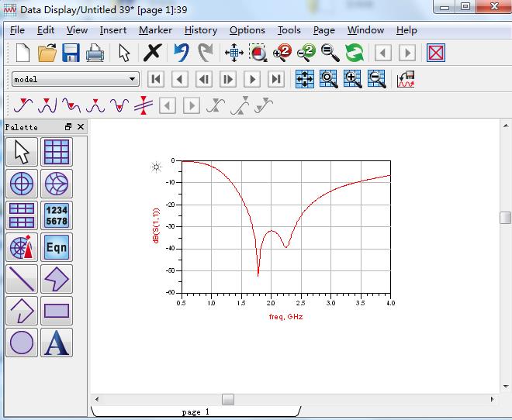Zoom in by two
Image resolution: width=512 pixels, height=420 pixels.
point(282,53)
